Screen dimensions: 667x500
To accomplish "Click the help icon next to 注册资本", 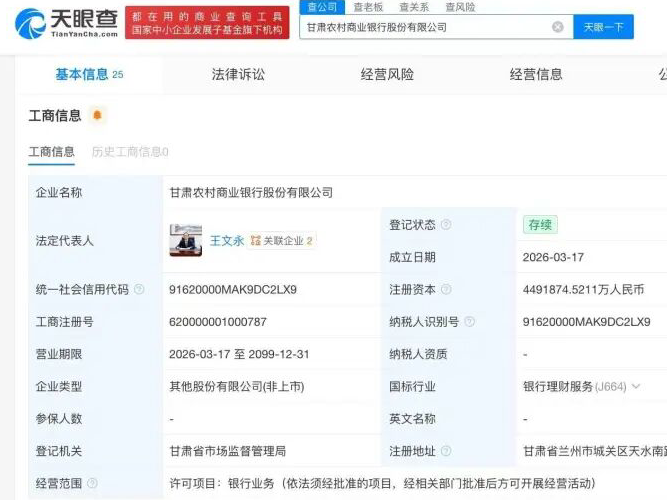I will pos(446,290).
